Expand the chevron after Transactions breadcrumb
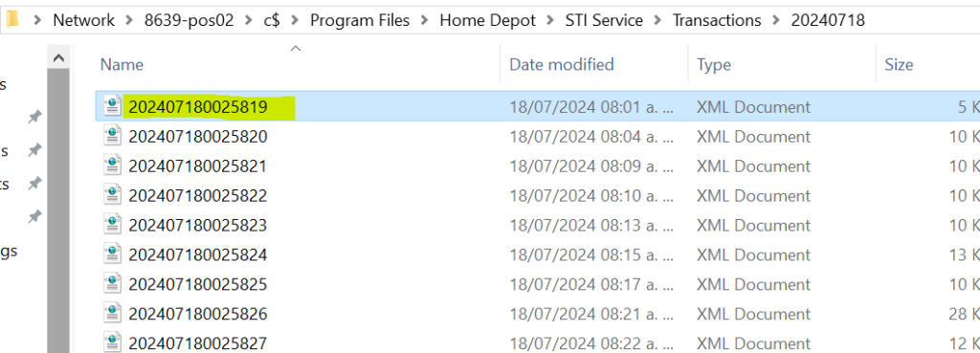 [776, 21]
